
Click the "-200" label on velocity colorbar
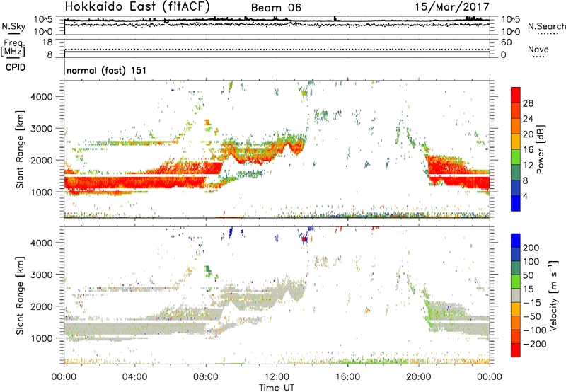click(x=535, y=344)
